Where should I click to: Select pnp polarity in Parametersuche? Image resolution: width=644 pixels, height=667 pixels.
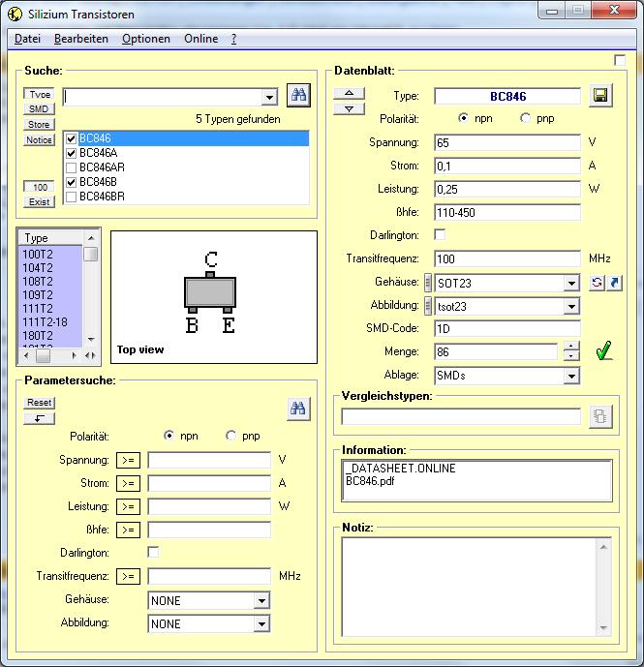tap(230, 436)
